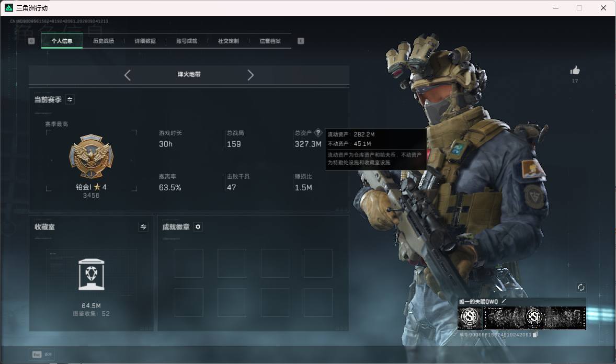This screenshot has width=616, height=364.
Task: Minimize the game window
Action: tap(556, 8)
